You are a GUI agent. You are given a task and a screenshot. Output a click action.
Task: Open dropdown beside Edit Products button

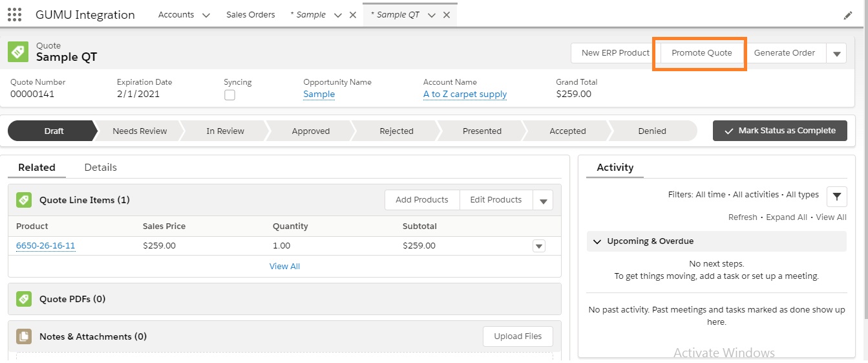click(543, 201)
